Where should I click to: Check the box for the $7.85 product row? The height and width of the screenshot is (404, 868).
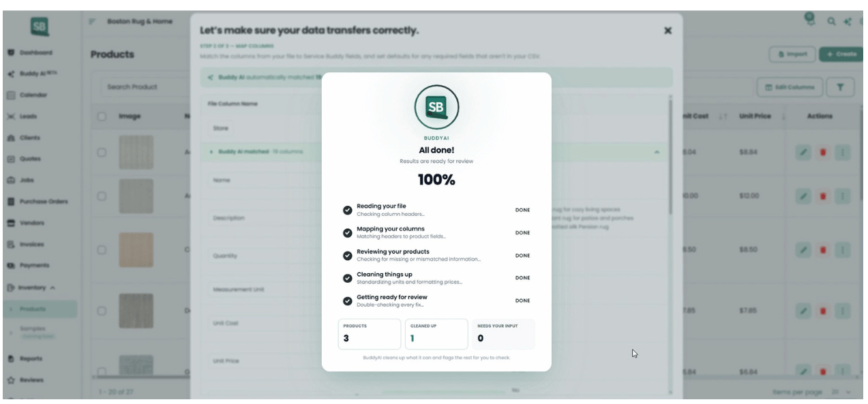(x=101, y=311)
